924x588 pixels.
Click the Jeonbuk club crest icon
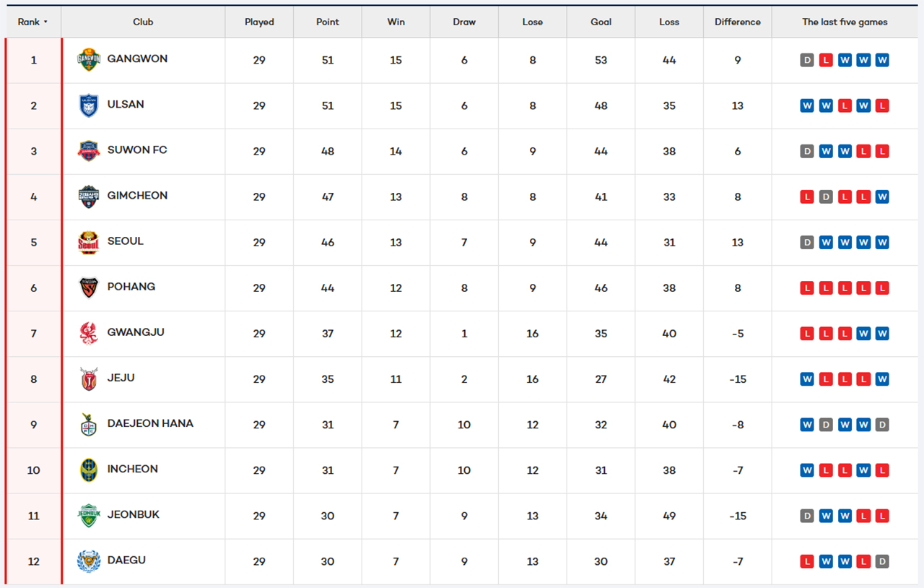pos(89,515)
